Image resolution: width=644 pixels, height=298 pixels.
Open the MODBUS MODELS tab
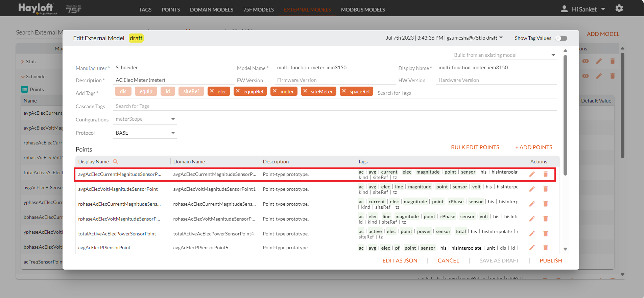[363, 9]
